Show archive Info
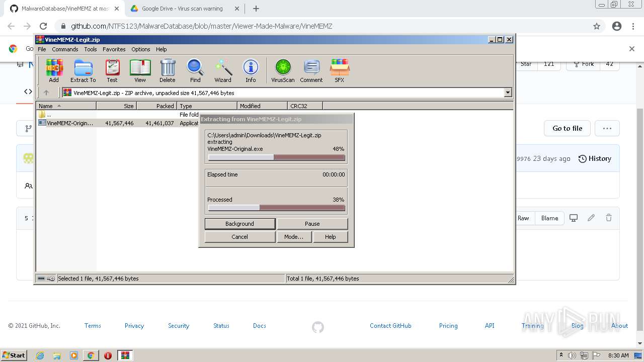The width and height of the screenshot is (644, 362). click(251, 70)
